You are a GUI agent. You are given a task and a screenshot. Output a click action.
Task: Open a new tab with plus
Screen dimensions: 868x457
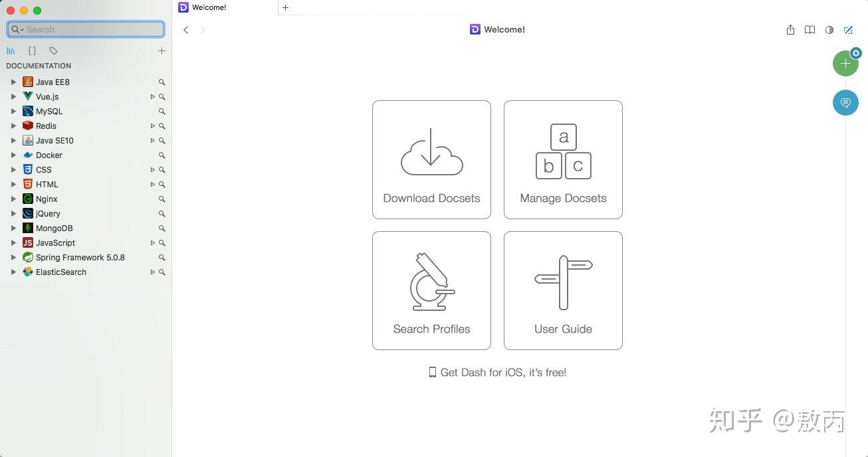click(x=286, y=8)
